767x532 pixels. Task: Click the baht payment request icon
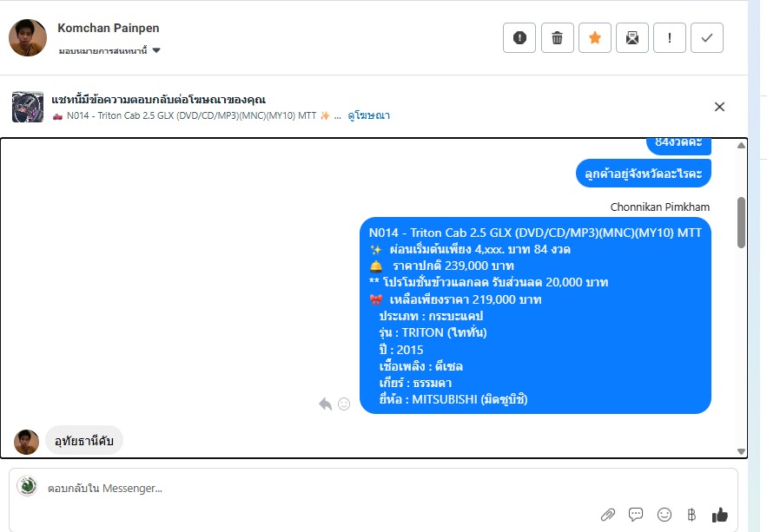(691, 515)
